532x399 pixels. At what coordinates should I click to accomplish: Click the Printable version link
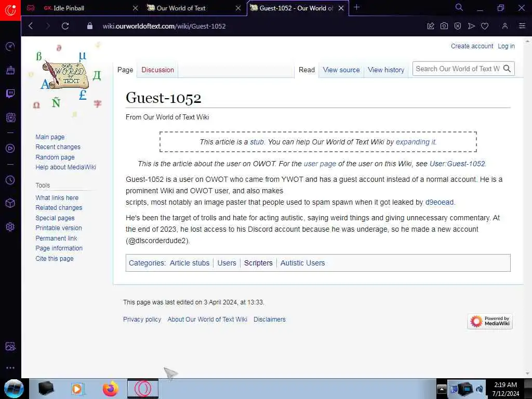pyautogui.click(x=59, y=228)
